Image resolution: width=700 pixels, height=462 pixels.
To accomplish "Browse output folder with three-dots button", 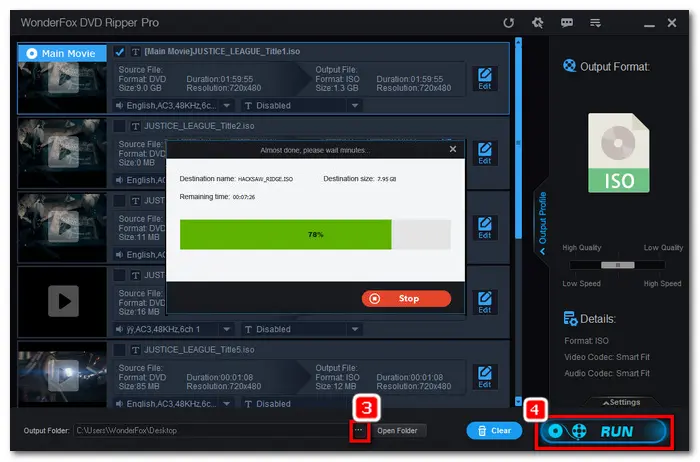I will coord(359,430).
